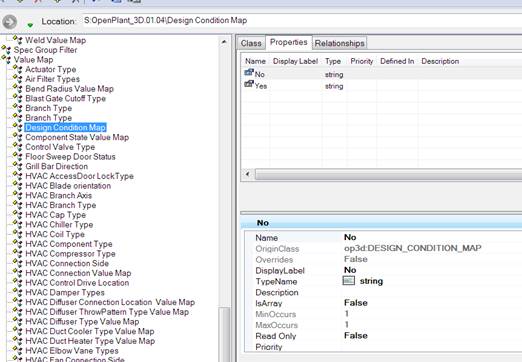Click the back navigation arrow button
Viewport: 522px width, 362px height.
click(9, 22)
